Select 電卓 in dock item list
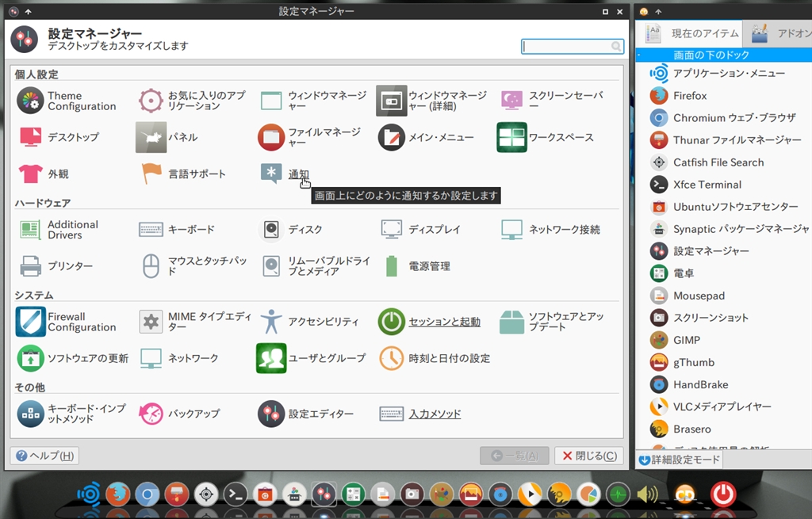 pos(724,273)
